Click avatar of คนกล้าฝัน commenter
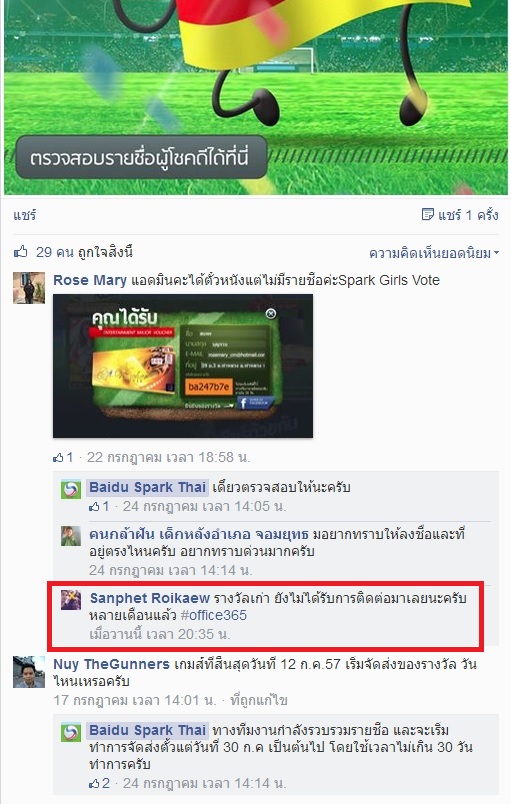Screen dimensions: 511x804 [71, 536]
